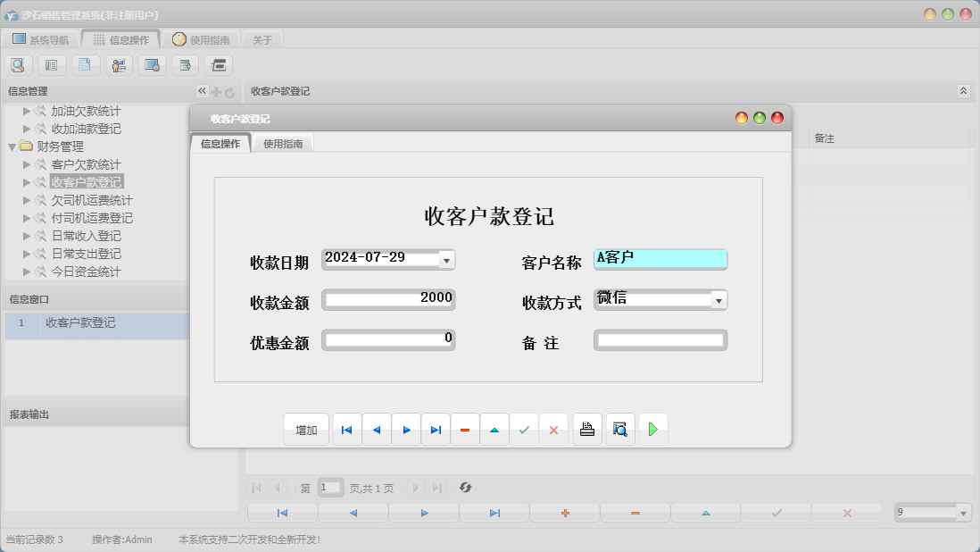Click the green execute arrow in the dialog
The width and height of the screenshot is (980, 552).
(652, 429)
